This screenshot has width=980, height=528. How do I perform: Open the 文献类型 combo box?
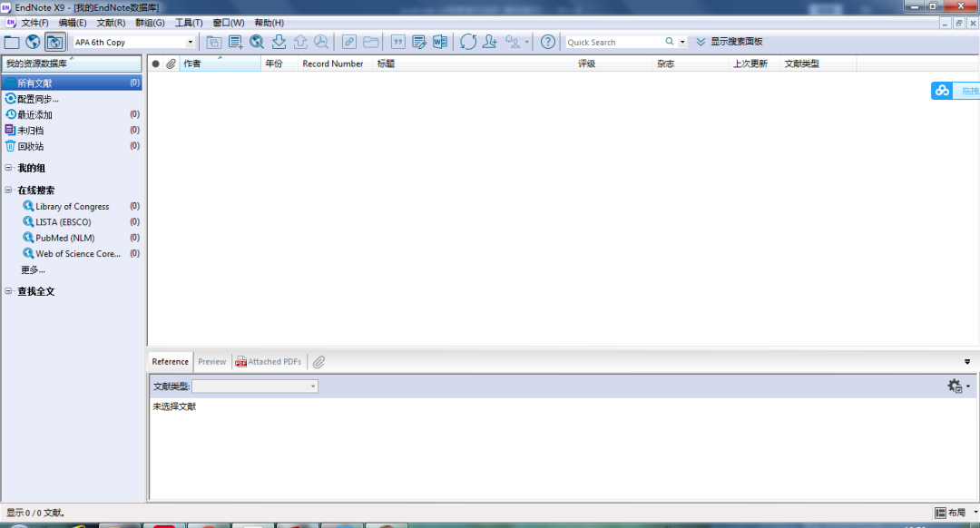pos(255,386)
